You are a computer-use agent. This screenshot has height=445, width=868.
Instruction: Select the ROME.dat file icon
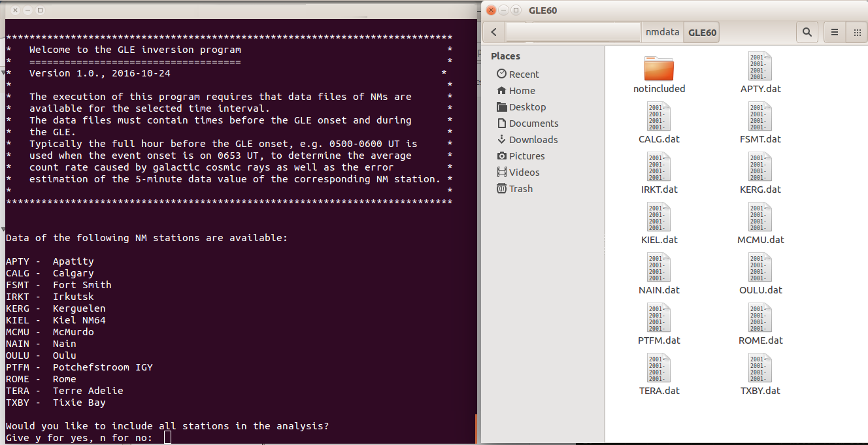pos(760,318)
